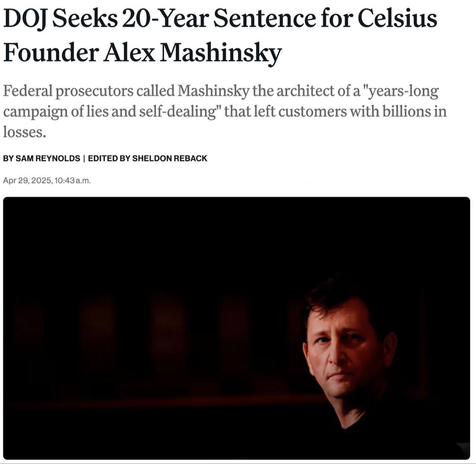The image size is (476, 464).
Task: Click the EDITED BY label in the byline
Action: click(x=109, y=158)
